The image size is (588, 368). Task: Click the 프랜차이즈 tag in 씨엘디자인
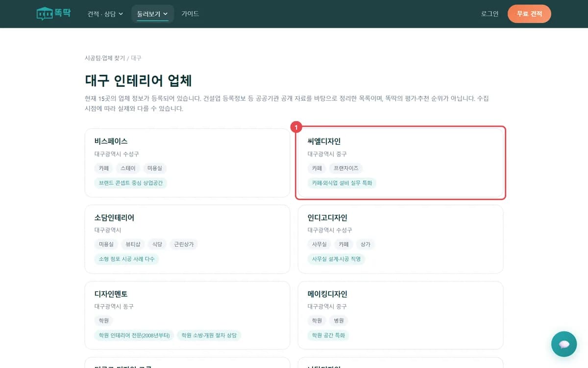346,168
